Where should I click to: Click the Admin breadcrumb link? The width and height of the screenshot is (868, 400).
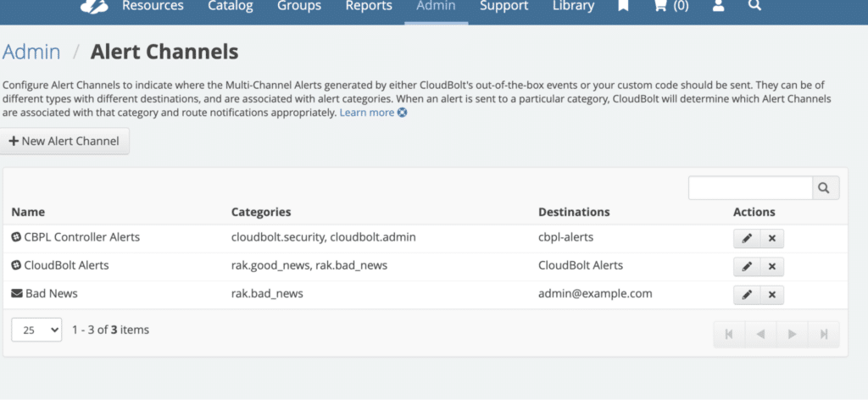coord(31,52)
